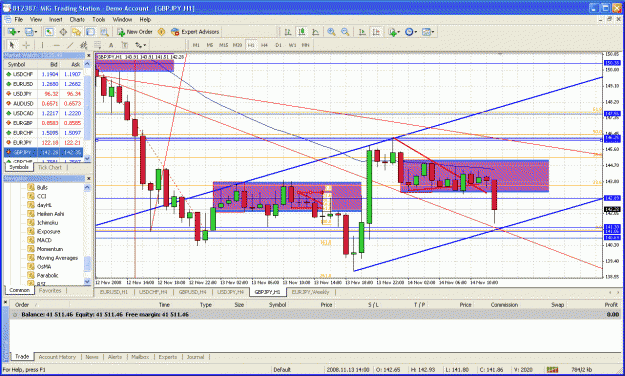The image size is (625, 376).
Task: Open the Strategy Tester magnifier icon
Action: [104, 31]
